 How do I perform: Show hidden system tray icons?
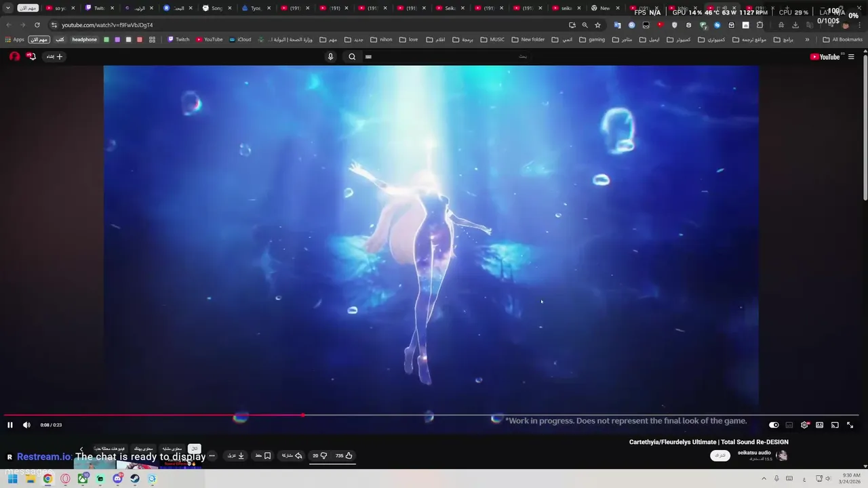[764, 479]
